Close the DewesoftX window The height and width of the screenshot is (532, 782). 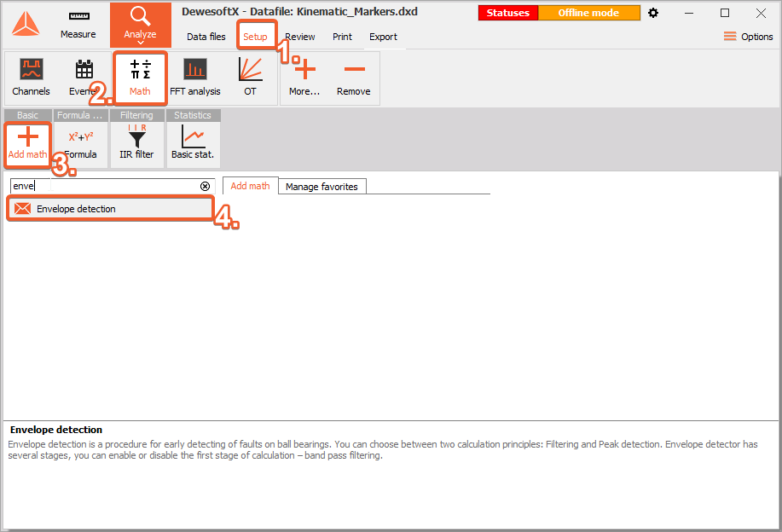[x=761, y=14]
